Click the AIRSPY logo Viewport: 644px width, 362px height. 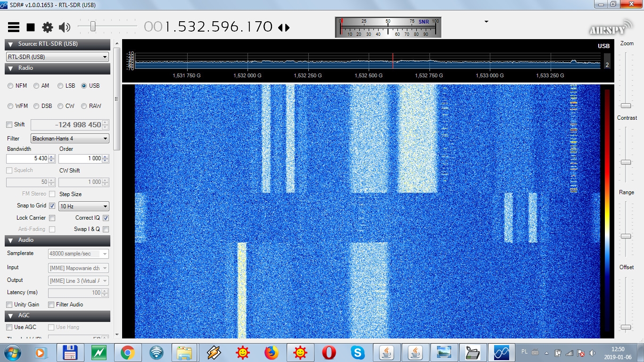click(610, 28)
